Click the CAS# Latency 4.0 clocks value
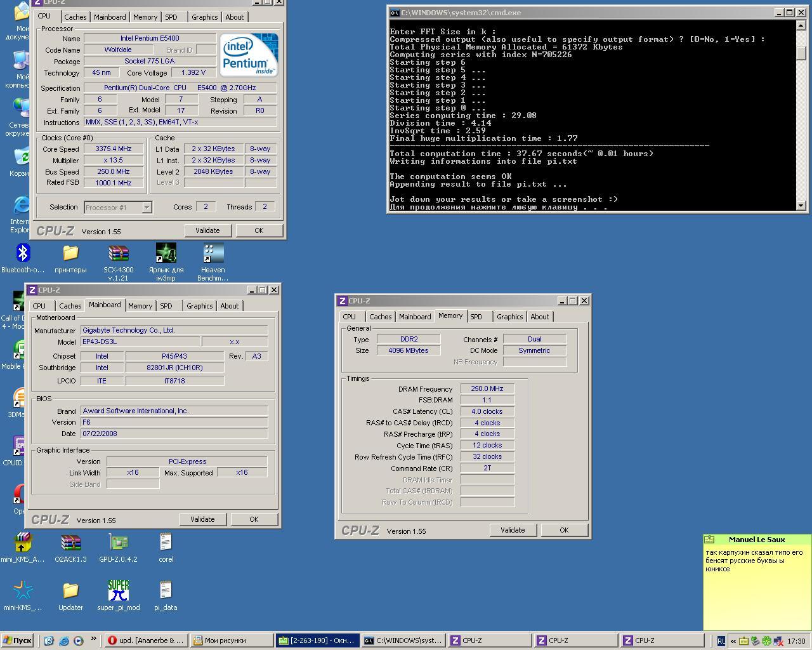This screenshot has height=650, width=812. click(x=487, y=411)
